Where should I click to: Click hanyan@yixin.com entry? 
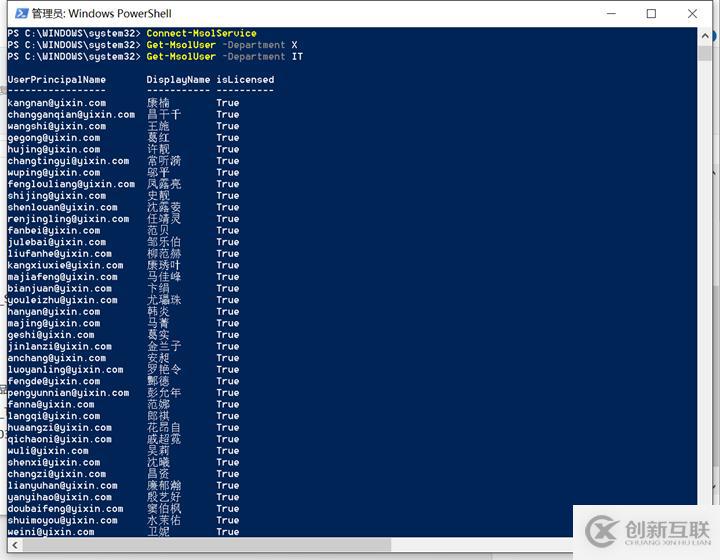click(x=54, y=312)
